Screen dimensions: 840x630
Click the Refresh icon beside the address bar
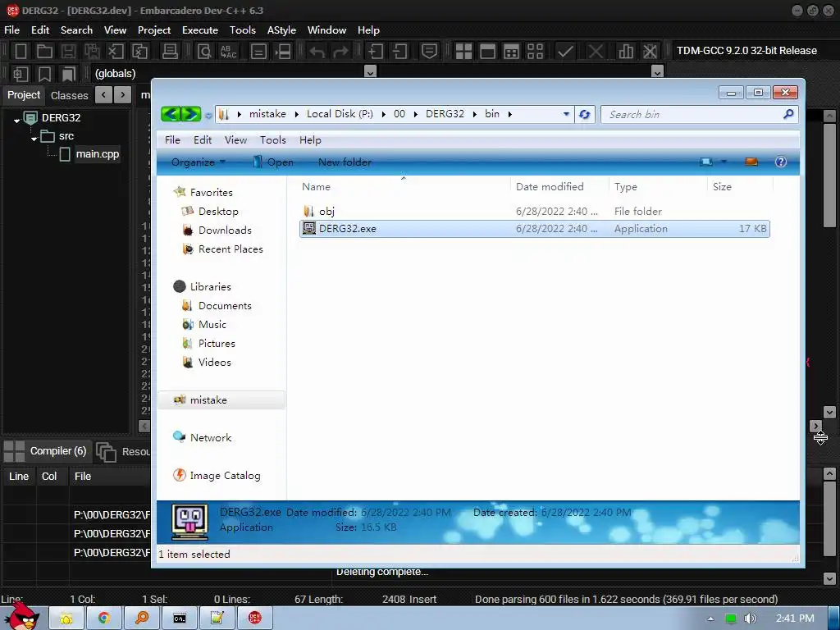[584, 114]
